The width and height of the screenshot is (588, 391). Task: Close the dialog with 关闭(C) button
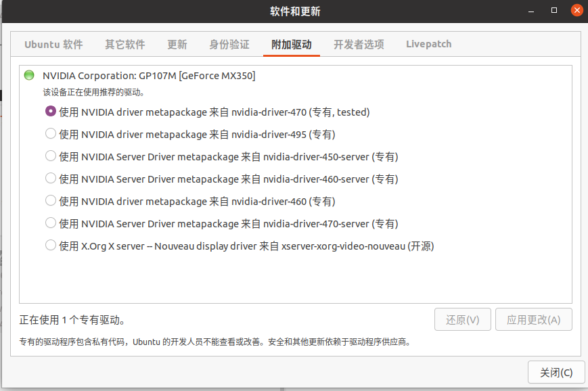pos(556,372)
